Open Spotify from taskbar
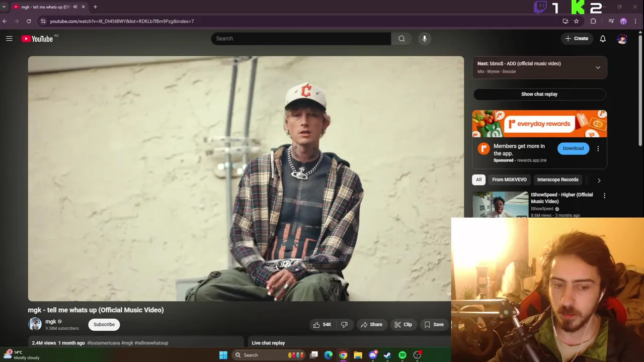 (x=403, y=355)
